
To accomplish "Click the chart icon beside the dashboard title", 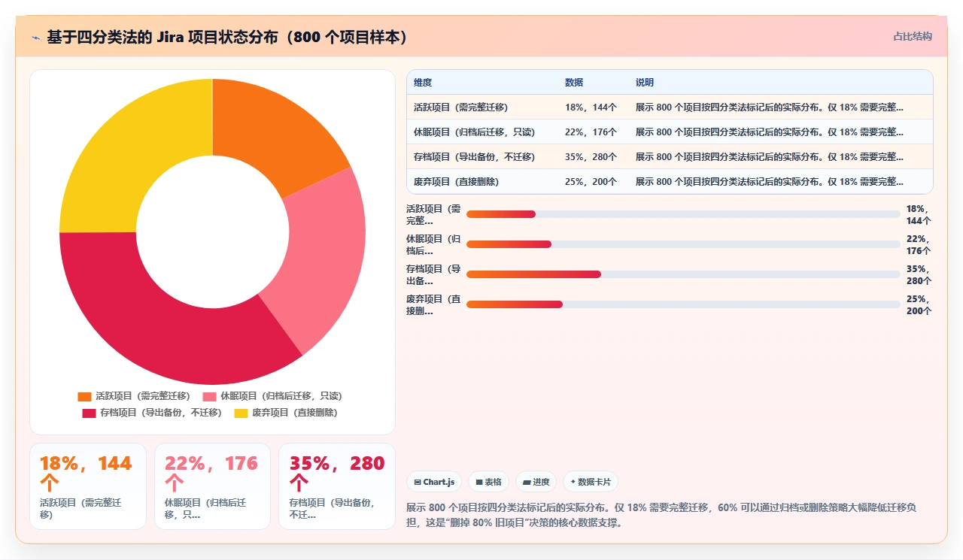I will click(35, 38).
